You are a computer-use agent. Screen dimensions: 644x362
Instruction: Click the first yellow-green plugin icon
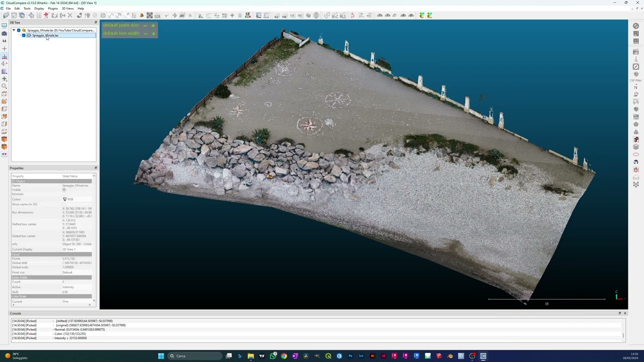[x=422, y=15]
